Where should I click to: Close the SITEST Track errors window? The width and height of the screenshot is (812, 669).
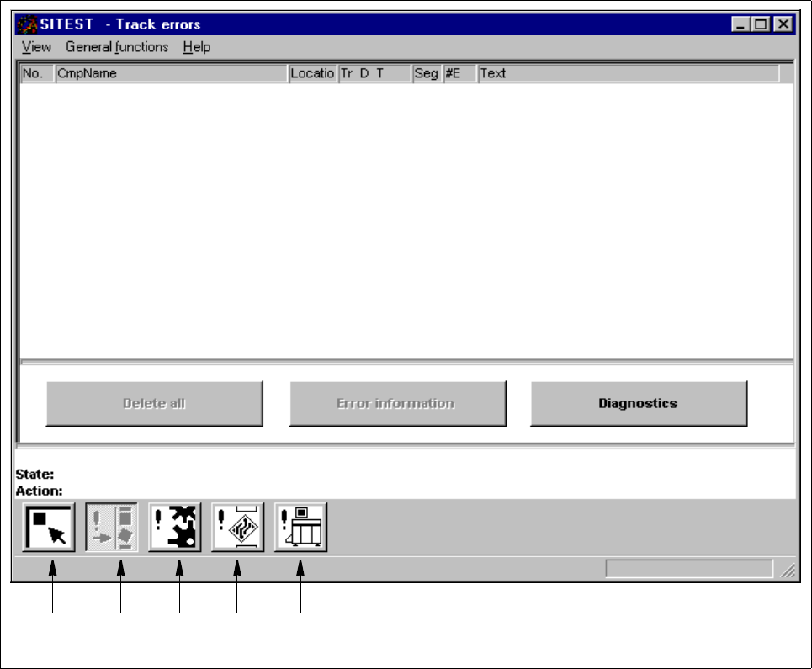[783, 24]
